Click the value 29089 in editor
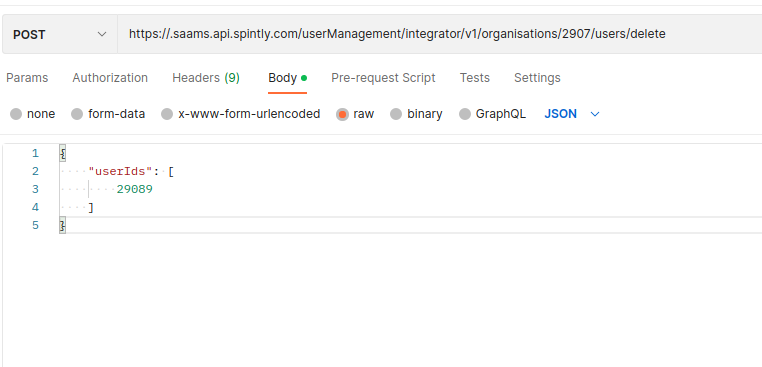This screenshot has width=762, height=367. coord(135,190)
